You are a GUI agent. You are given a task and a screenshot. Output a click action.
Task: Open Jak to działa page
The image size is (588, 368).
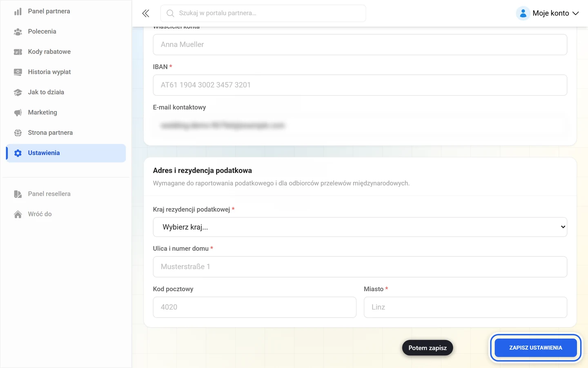[x=66, y=92]
